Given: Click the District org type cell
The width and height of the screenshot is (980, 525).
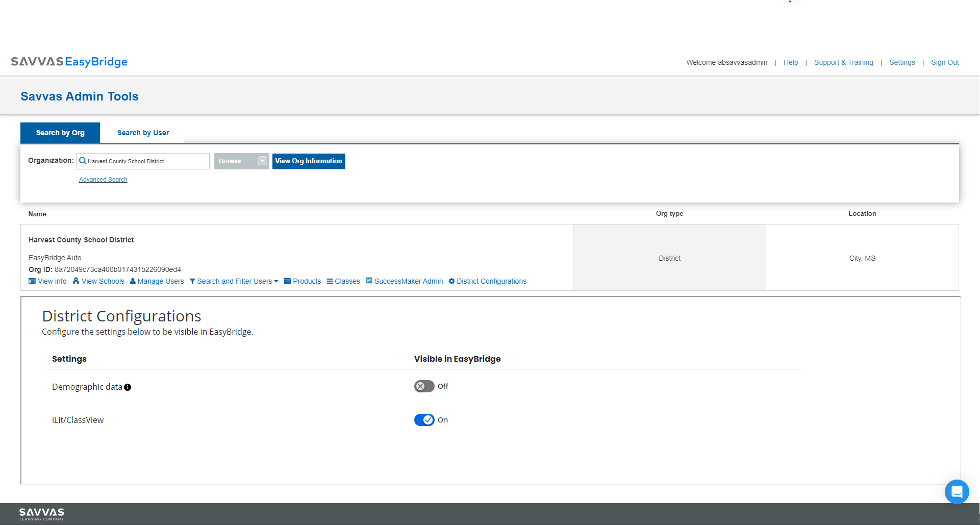Looking at the screenshot, I should click(669, 258).
